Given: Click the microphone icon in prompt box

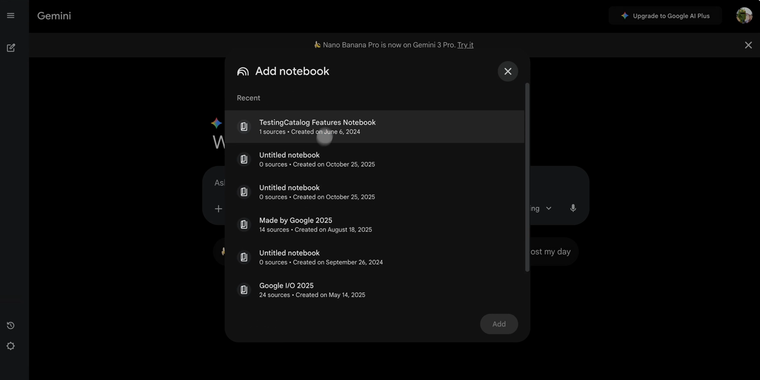Looking at the screenshot, I should tap(573, 208).
